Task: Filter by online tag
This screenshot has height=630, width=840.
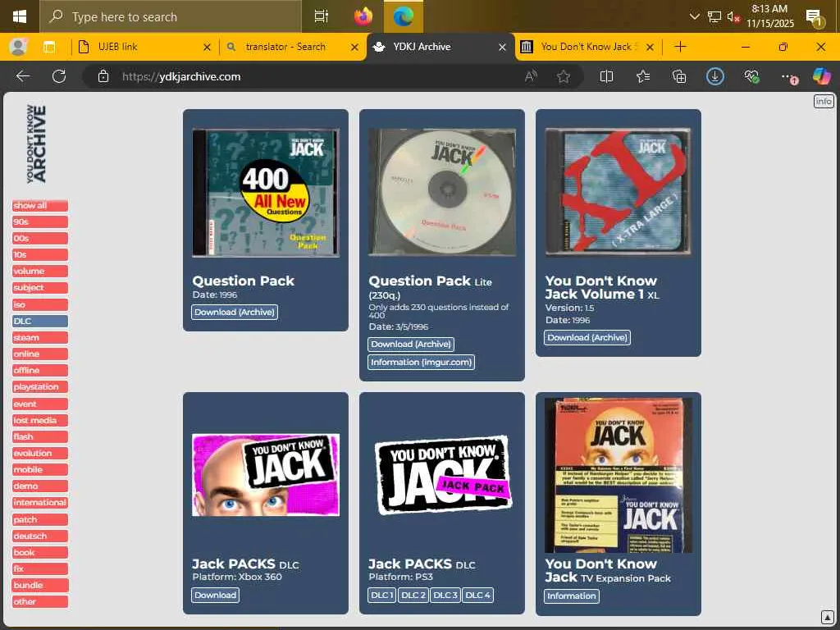Action: [x=40, y=354]
